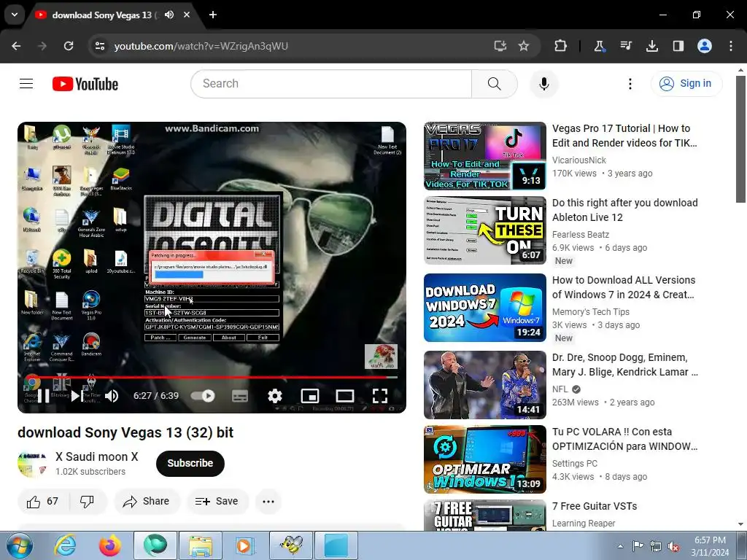Open Chrome Labs flask icon

[x=599, y=46]
